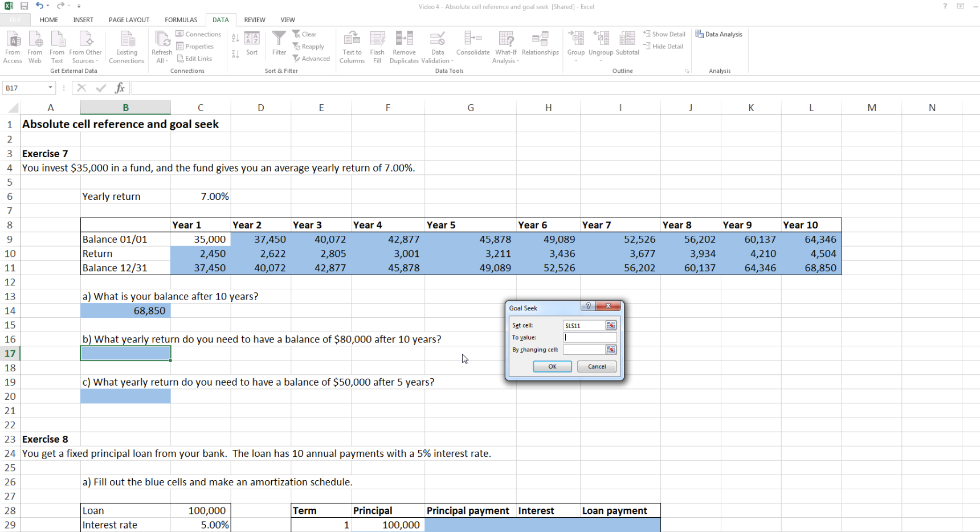
Task: Open Data Analysis
Action: [x=719, y=34]
